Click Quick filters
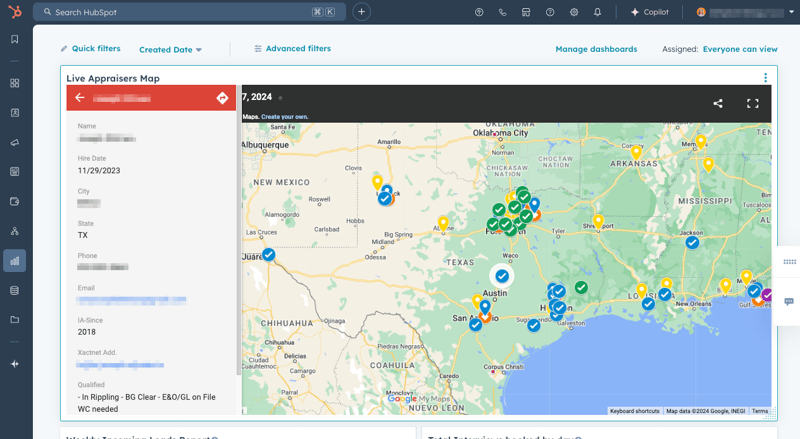This screenshot has width=800, height=439. point(90,48)
